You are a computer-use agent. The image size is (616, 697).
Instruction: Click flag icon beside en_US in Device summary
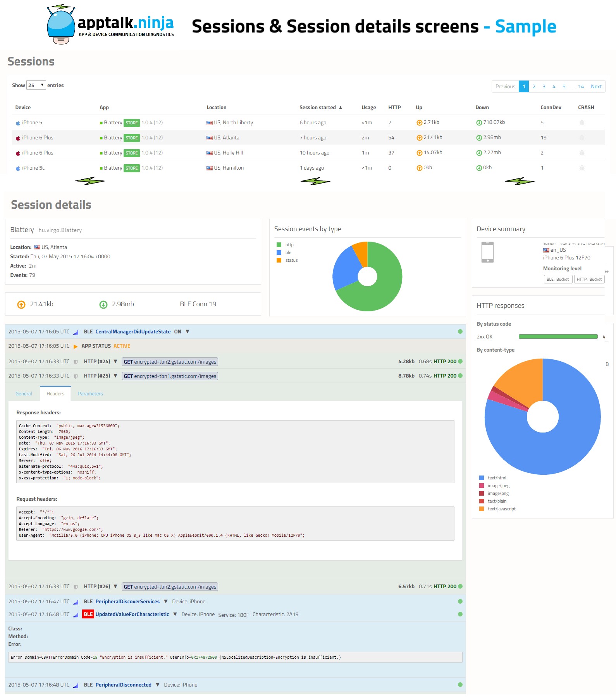pos(546,250)
